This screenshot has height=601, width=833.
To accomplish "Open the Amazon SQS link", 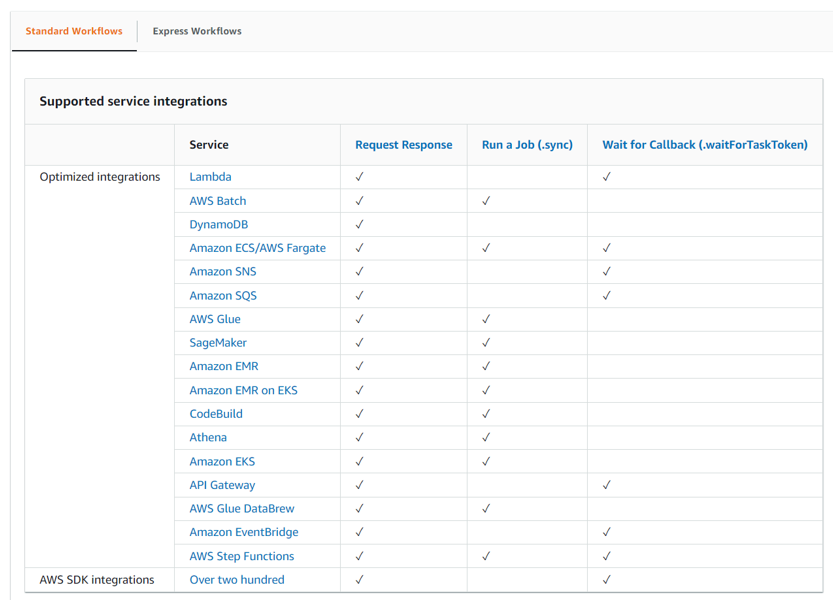I will (222, 295).
